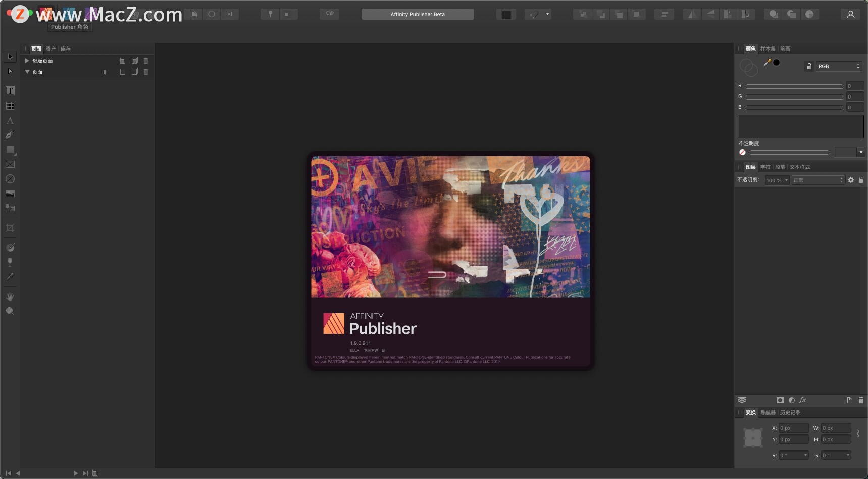The height and width of the screenshot is (479, 868).
Task: Select the Vector Crop tool
Action: click(x=10, y=228)
